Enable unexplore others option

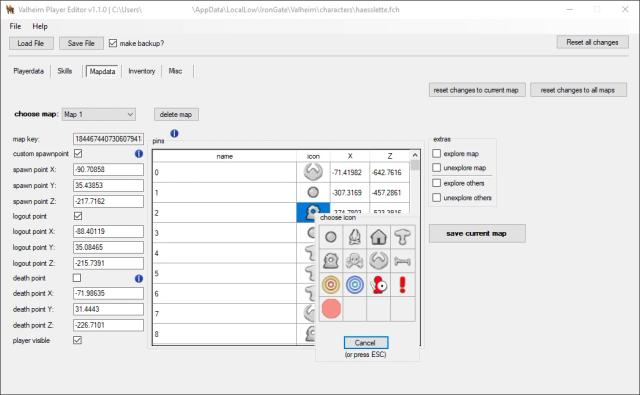tap(437, 198)
